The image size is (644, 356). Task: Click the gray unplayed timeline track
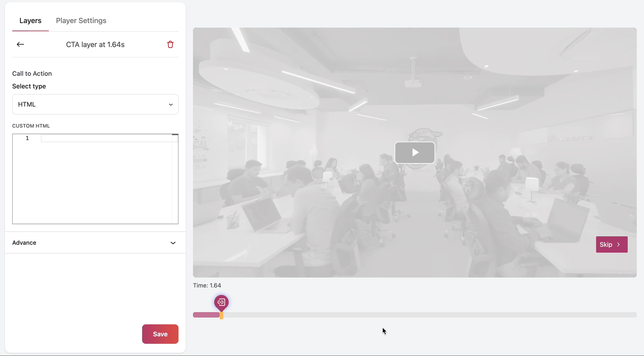pos(429,315)
